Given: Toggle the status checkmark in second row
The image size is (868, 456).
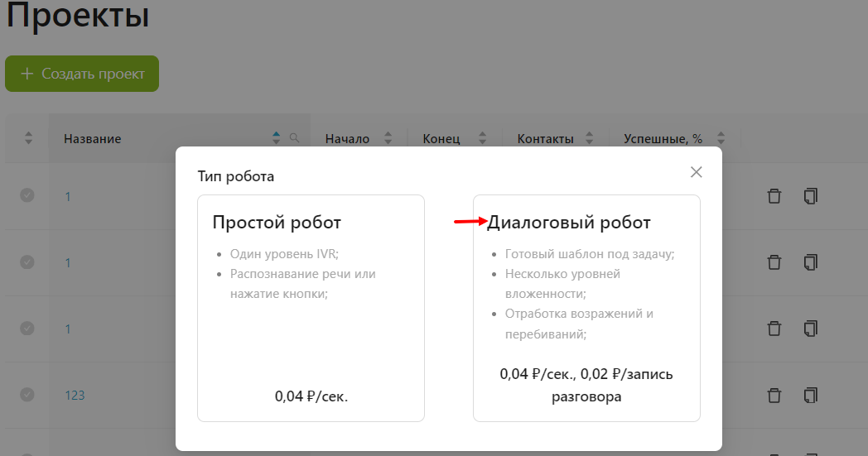Looking at the screenshot, I should click(x=27, y=262).
